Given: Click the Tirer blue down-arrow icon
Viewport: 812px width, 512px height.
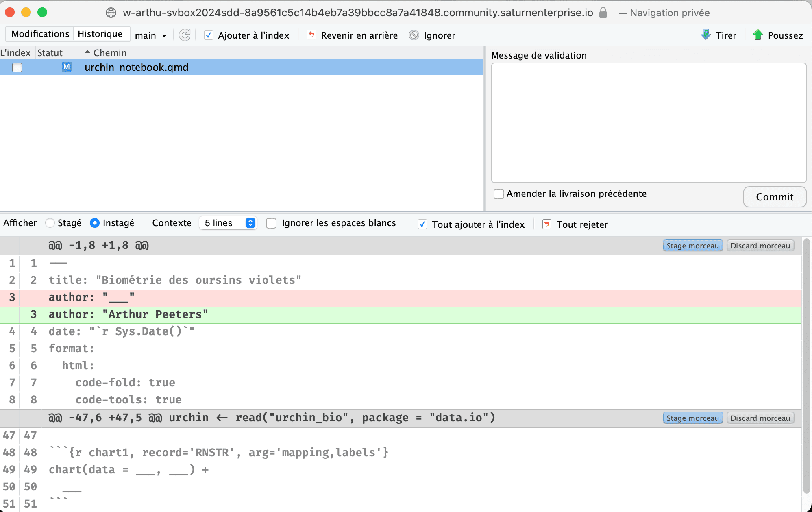Looking at the screenshot, I should (x=706, y=35).
